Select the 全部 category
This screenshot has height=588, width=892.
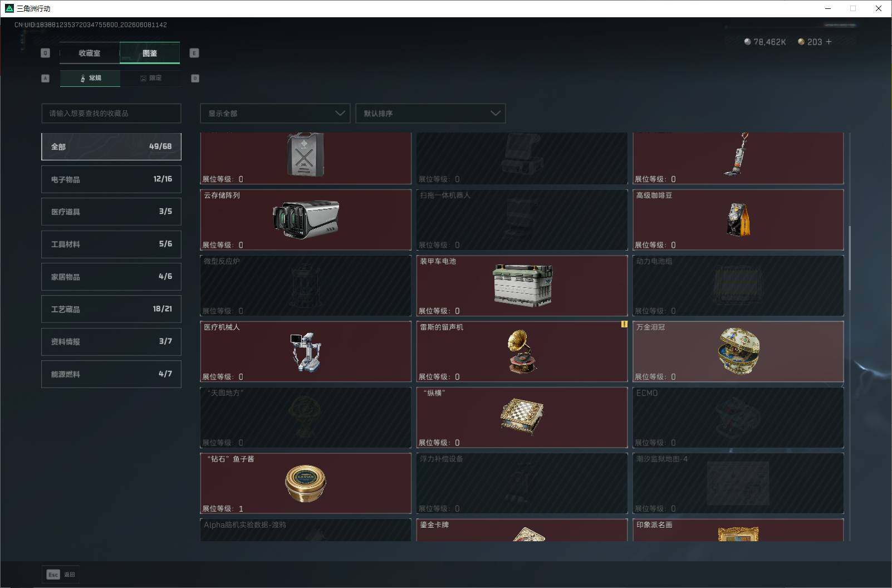click(111, 146)
